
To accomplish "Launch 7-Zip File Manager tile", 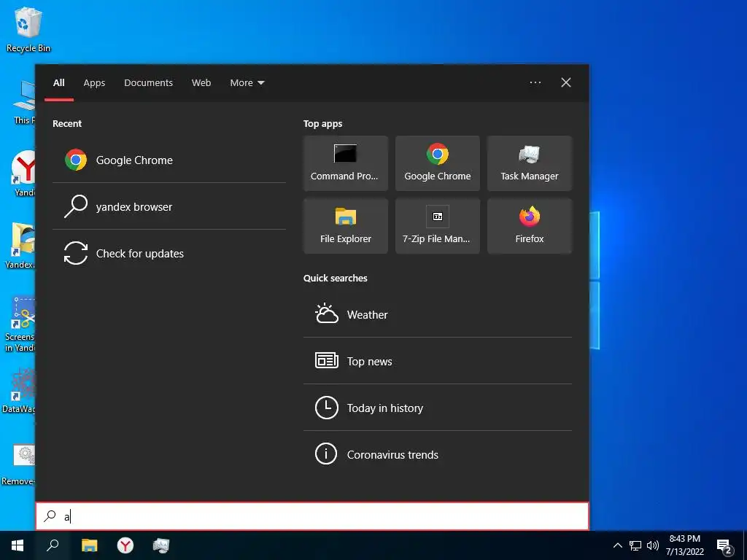I will [x=438, y=226].
